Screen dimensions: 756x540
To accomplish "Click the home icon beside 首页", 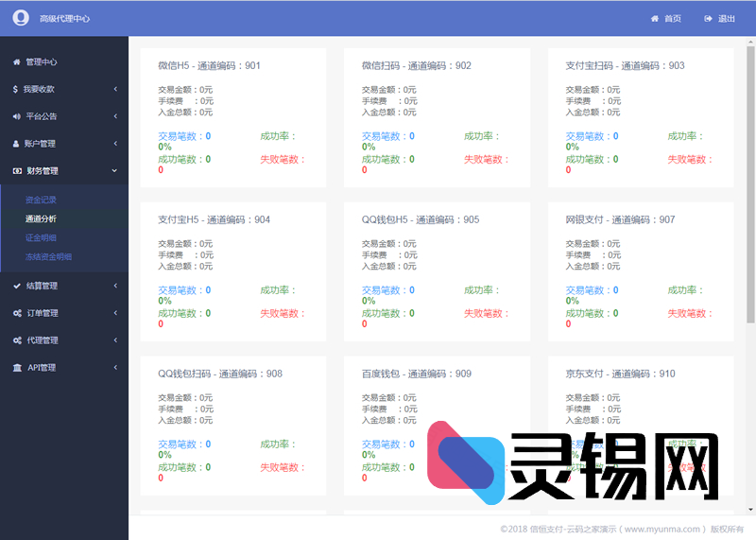I will tap(655, 19).
